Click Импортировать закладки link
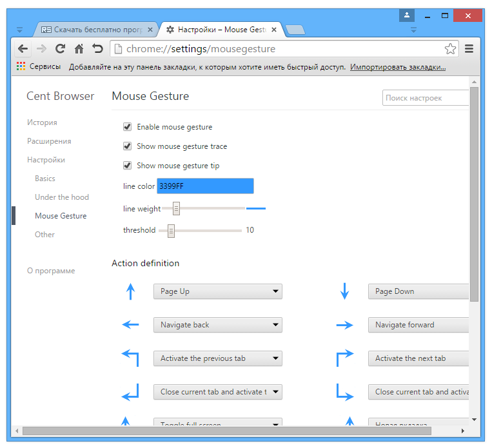Screen dimensions: 492x448 398,67
